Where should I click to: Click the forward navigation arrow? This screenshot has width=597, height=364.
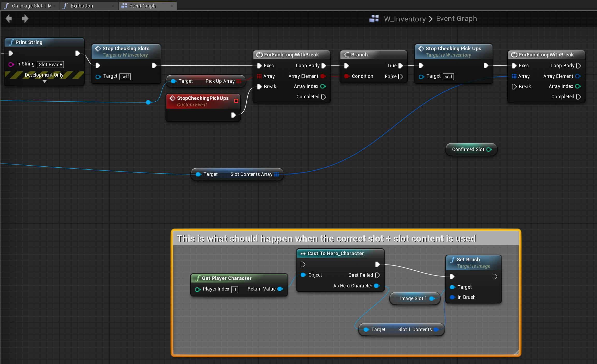[x=25, y=19]
